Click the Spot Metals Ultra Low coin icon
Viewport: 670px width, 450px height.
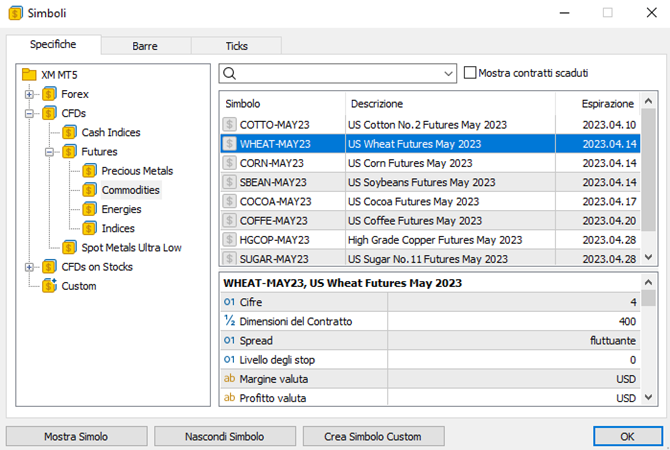click(x=69, y=247)
